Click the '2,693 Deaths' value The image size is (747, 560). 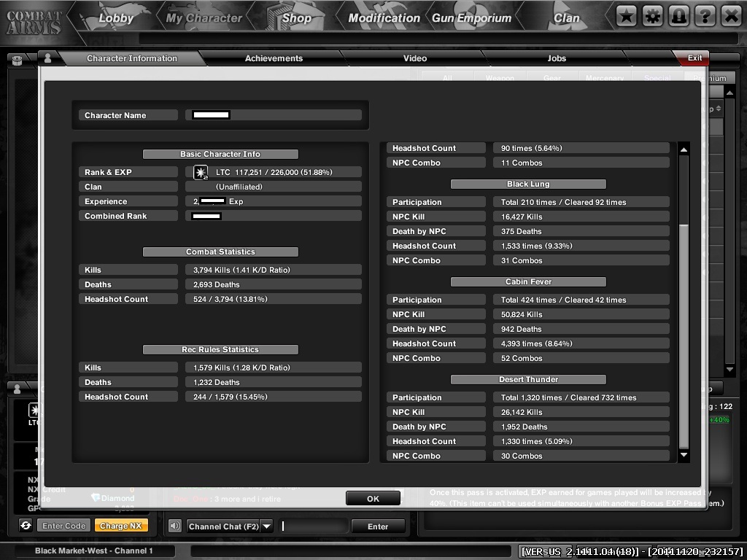click(x=216, y=284)
